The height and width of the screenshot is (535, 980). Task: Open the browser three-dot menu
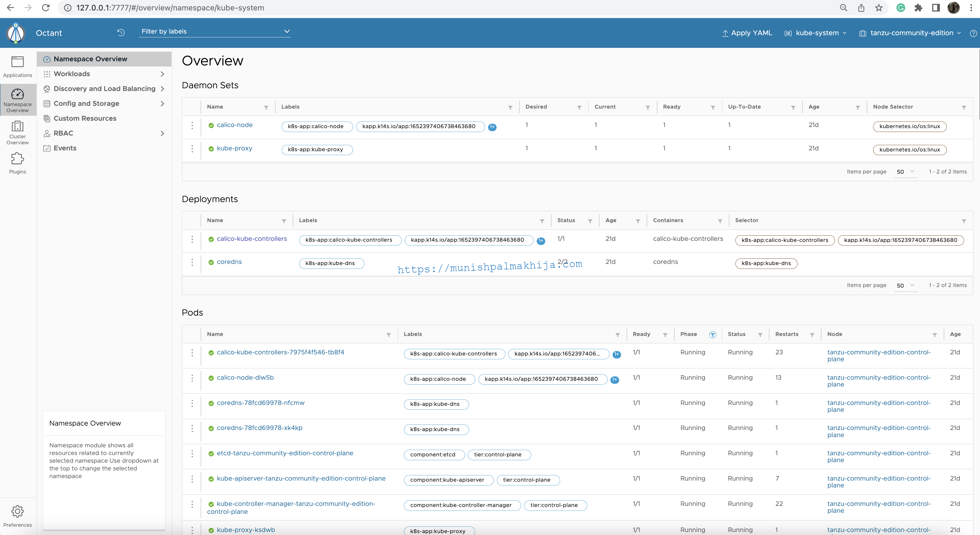[x=971, y=8]
